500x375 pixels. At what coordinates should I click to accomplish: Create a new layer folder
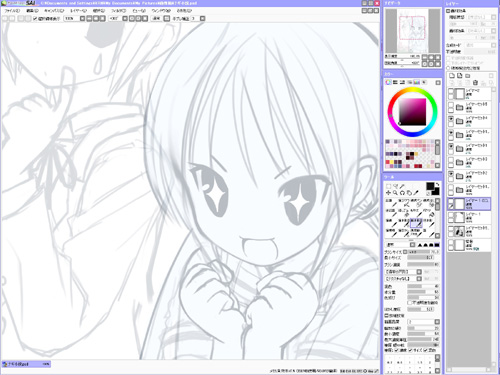tap(468, 76)
